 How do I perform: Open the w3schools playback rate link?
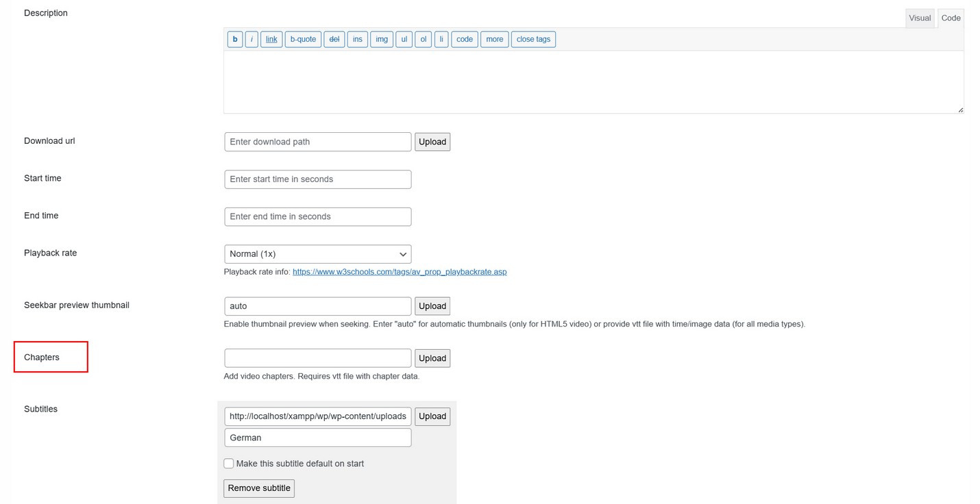coord(400,272)
